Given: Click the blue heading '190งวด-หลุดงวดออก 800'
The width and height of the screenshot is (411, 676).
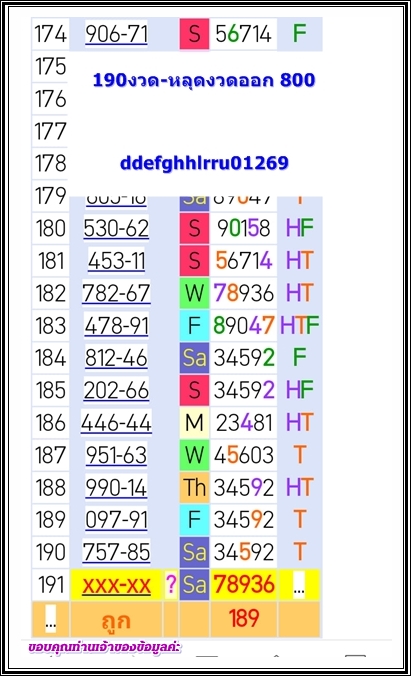Looking at the screenshot, I should tap(204, 80).
